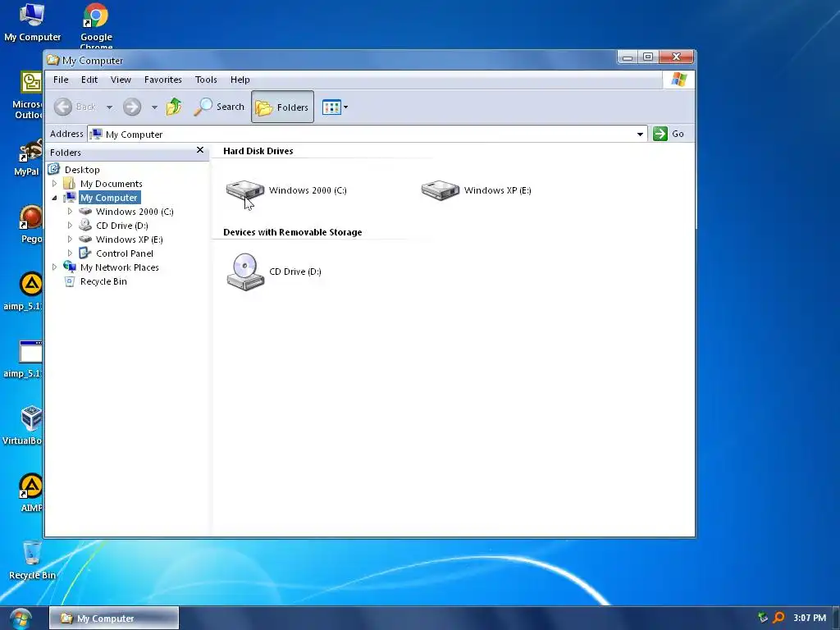The image size is (840, 630).
Task: Select My Computer in folder tree
Action: pyautogui.click(x=109, y=198)
